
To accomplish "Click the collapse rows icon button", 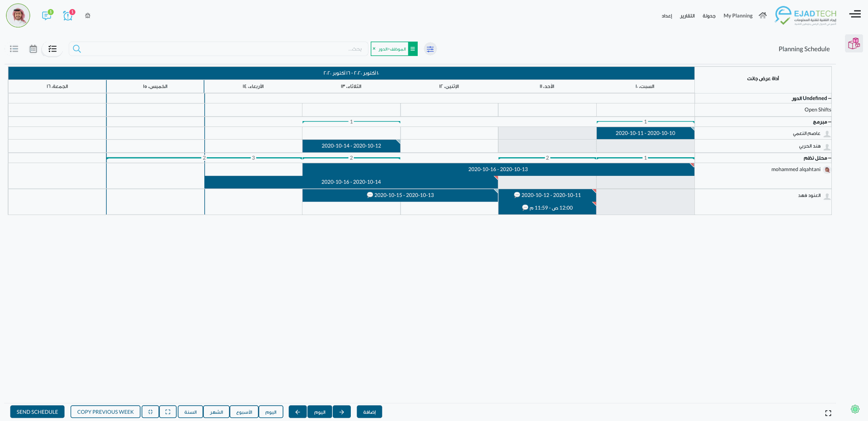I will click(x=150, y=412).
